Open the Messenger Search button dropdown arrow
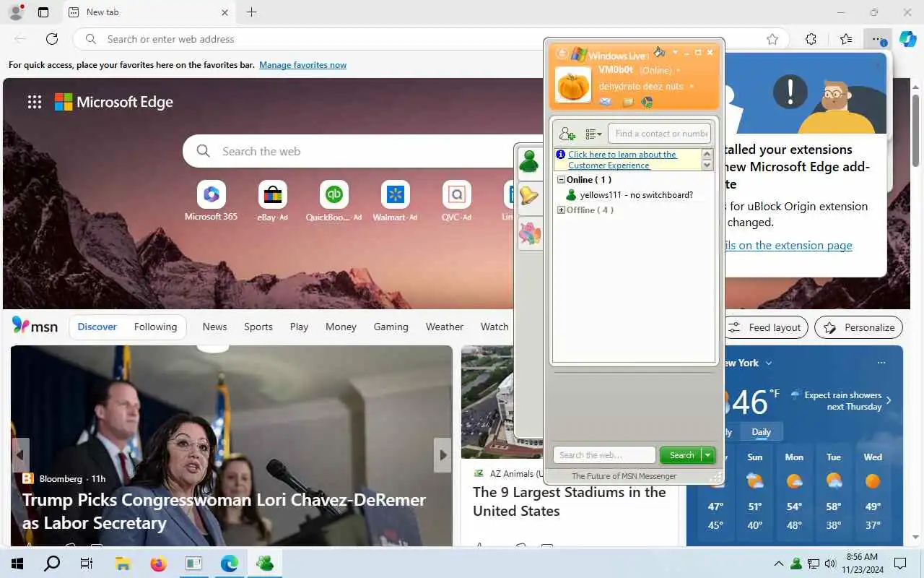 click(x=708, y=455)
